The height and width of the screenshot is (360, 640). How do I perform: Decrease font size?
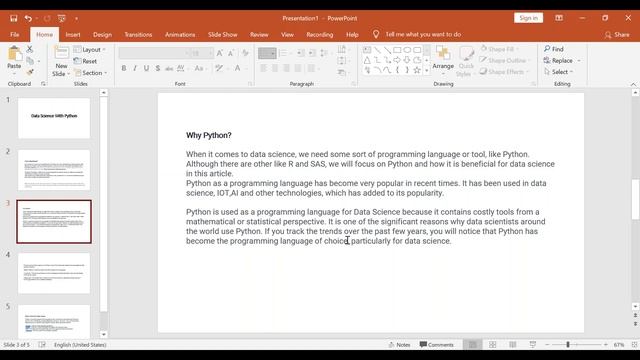[231, 53]
